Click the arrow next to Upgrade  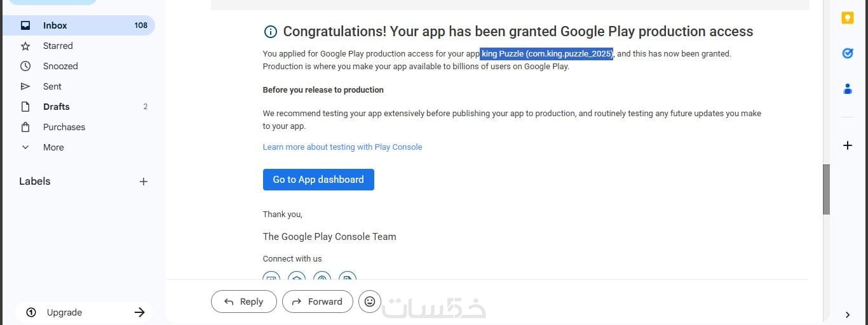point(140,312)
